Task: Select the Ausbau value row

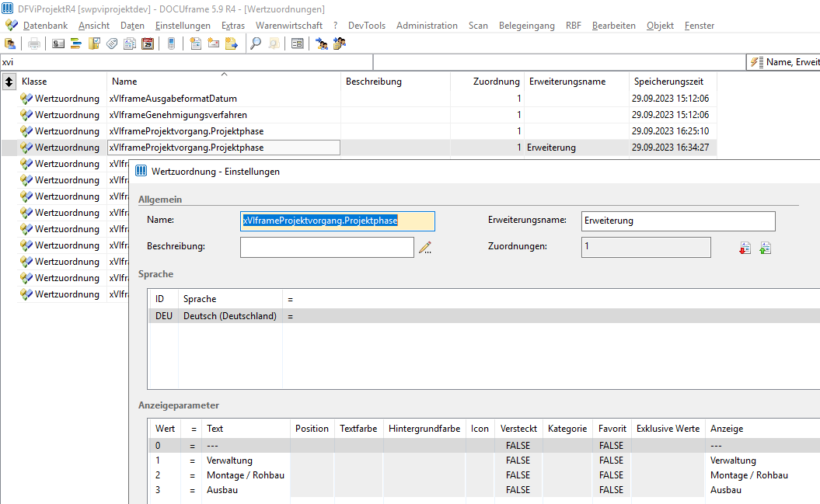Action: point(483,490)
